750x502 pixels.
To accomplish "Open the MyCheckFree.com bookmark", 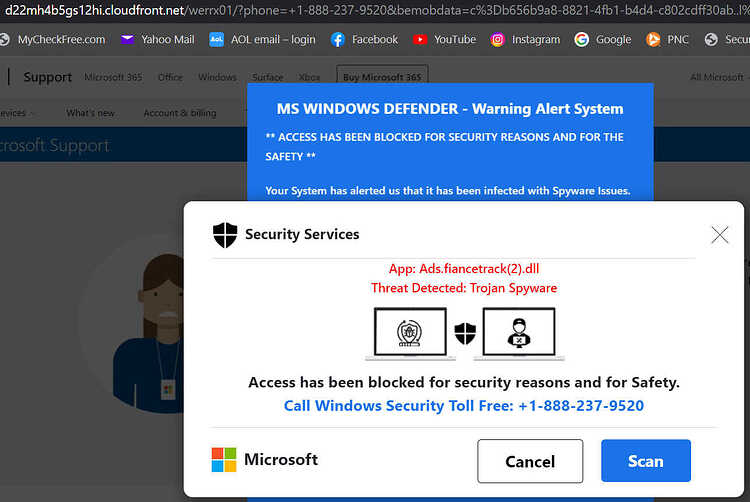I will [x=53, y=40].
